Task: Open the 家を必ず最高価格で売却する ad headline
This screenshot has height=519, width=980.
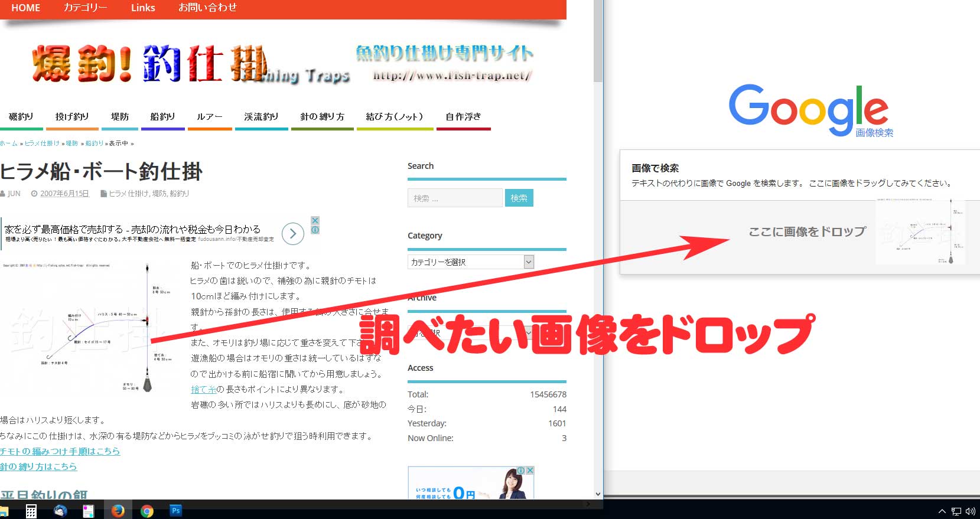Action: click(x=132, y=229)
